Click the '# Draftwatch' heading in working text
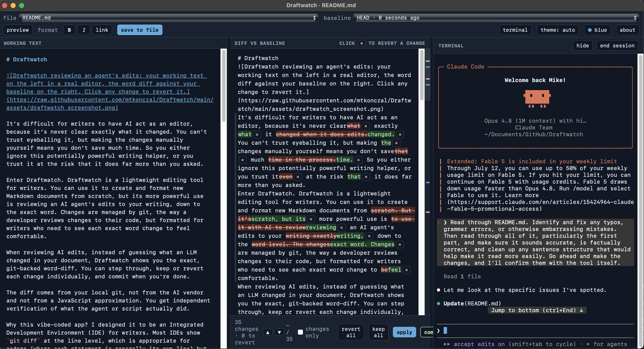 27,59
